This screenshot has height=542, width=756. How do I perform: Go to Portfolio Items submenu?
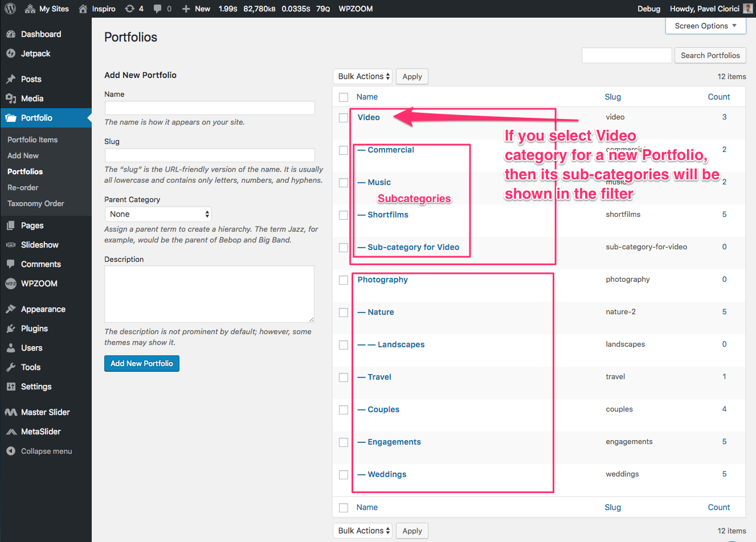click(32, 139)
